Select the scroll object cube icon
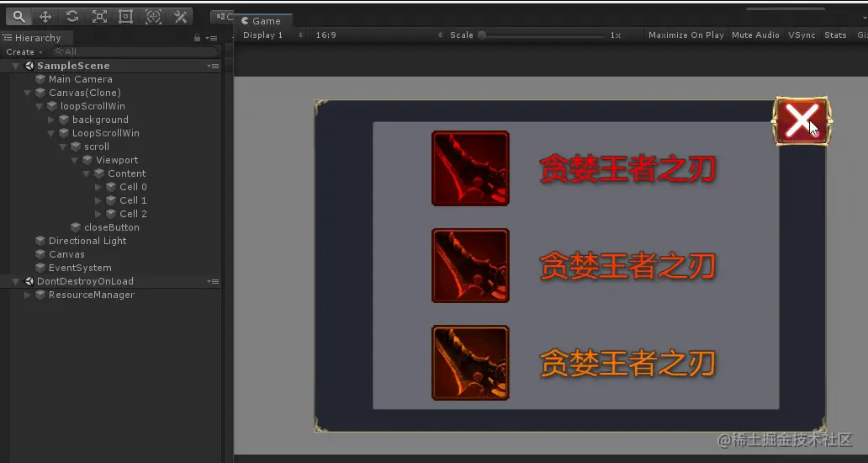This screenshot has width=868, height=463. click(76, 146)
